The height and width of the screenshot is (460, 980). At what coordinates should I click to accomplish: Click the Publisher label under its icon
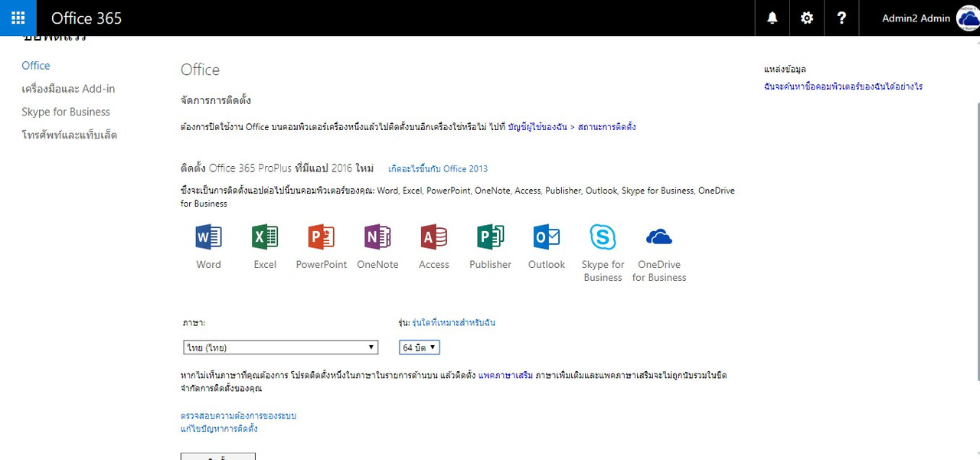[490, 264]
